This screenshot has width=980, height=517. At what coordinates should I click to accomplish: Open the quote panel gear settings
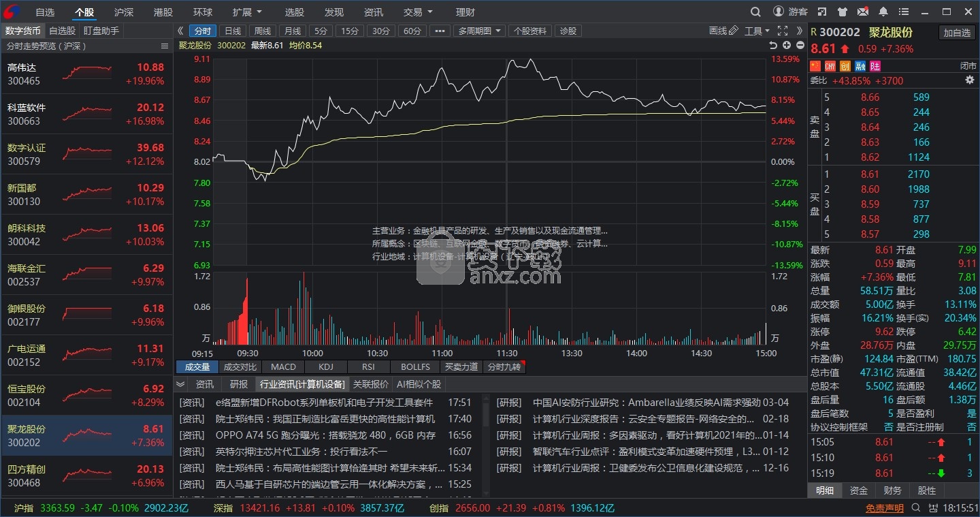tap(970, 80)
